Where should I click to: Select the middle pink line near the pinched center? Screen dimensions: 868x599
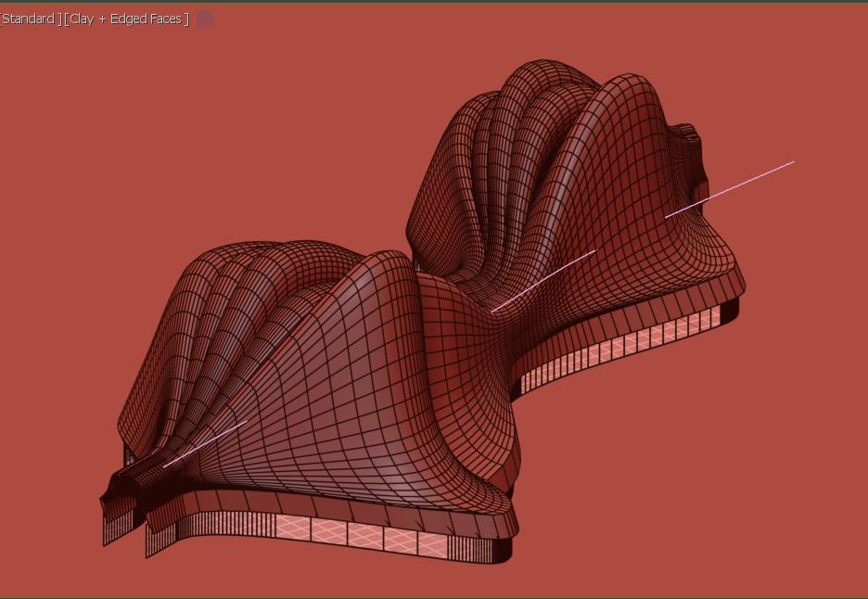tap(543, 280)
